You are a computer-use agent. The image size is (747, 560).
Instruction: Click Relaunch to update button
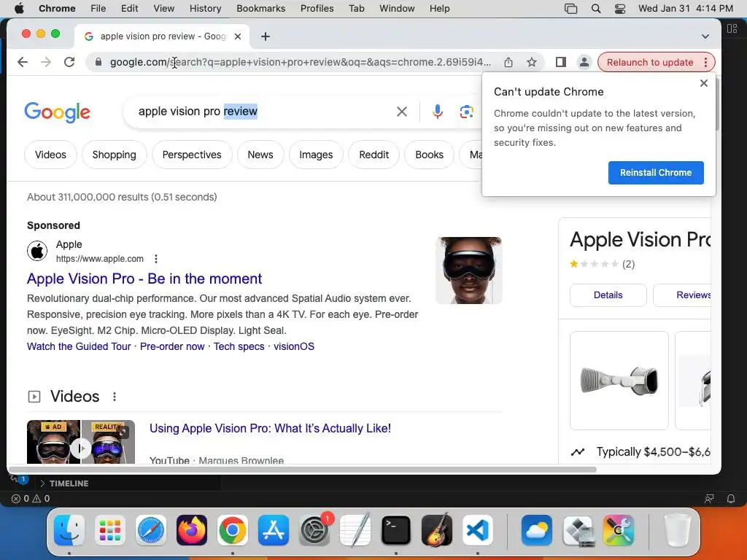(x=650, y=63)
